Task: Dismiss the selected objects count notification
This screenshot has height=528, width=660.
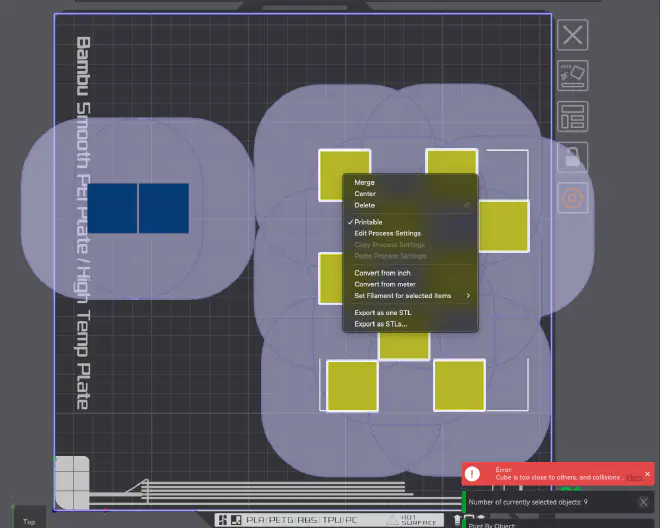Action: click(x=643, y=502)
